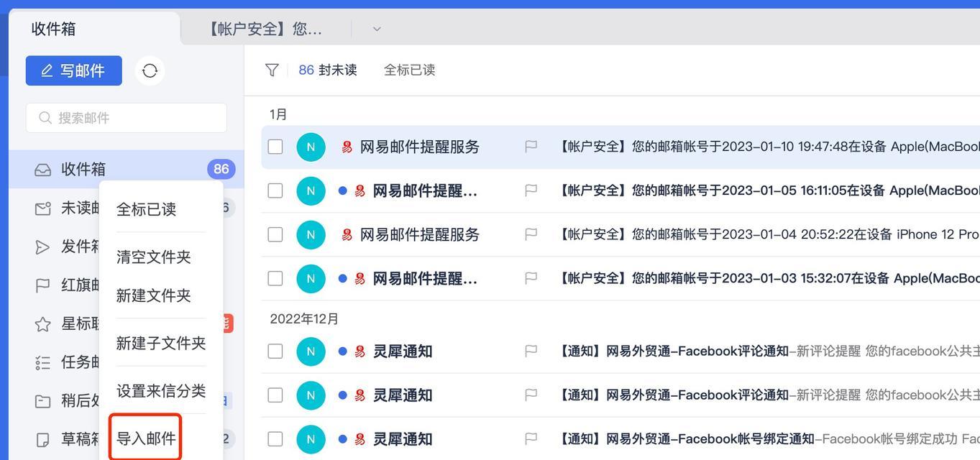The width and height of the screenshot is (980, 460).
Task: Flag the first Facebook评论通知 email
Action: (531, 351)
